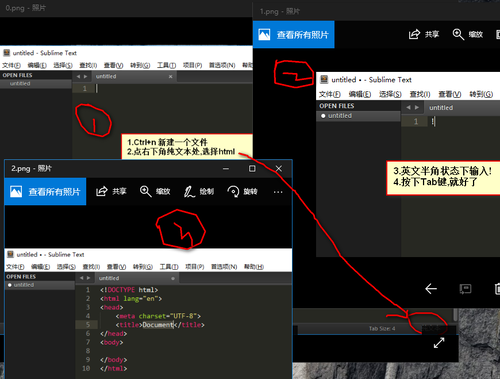This screenshot has height=379, width=500.
Task: Click the '<!DOCTYPE html>' line in 2.png editor
Action: coord(129,290)
